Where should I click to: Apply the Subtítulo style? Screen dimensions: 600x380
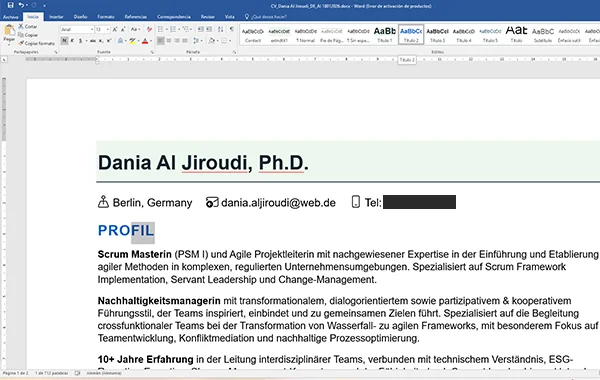[543, 35]
